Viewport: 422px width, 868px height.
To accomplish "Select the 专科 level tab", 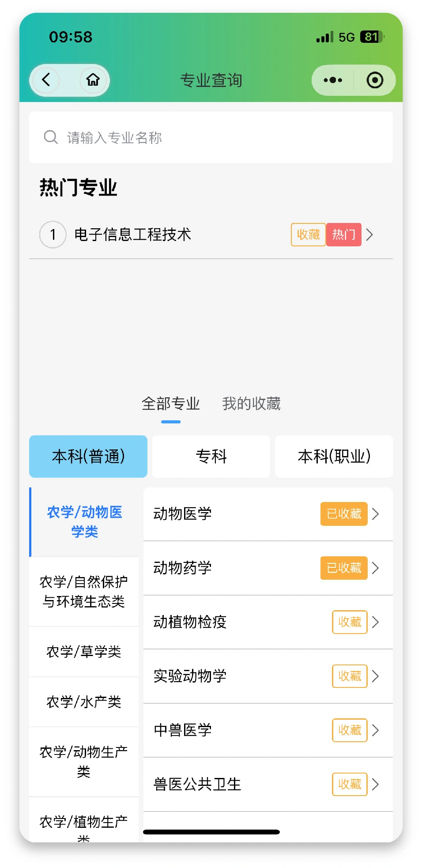I will (x=211, y=457).
